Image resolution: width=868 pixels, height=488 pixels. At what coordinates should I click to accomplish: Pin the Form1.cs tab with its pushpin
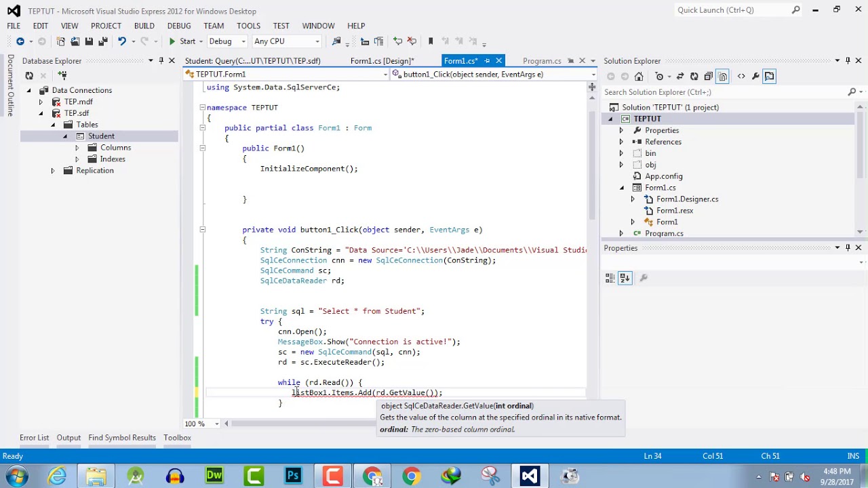coord(487,61)
